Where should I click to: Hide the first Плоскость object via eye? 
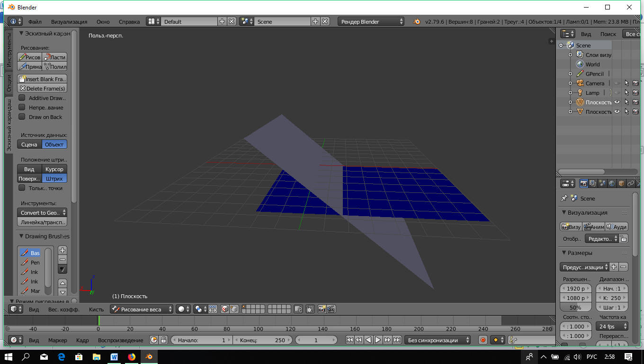pos(617,102)
